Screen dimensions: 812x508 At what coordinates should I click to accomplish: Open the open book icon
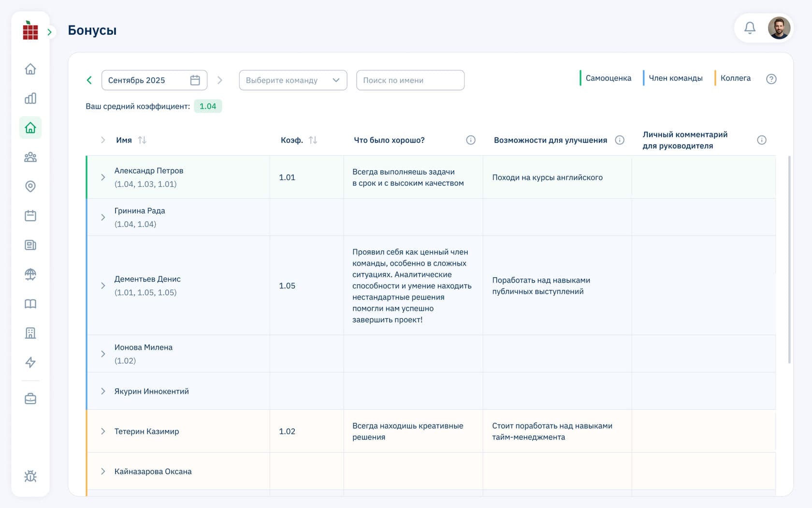tap(30, 304)
